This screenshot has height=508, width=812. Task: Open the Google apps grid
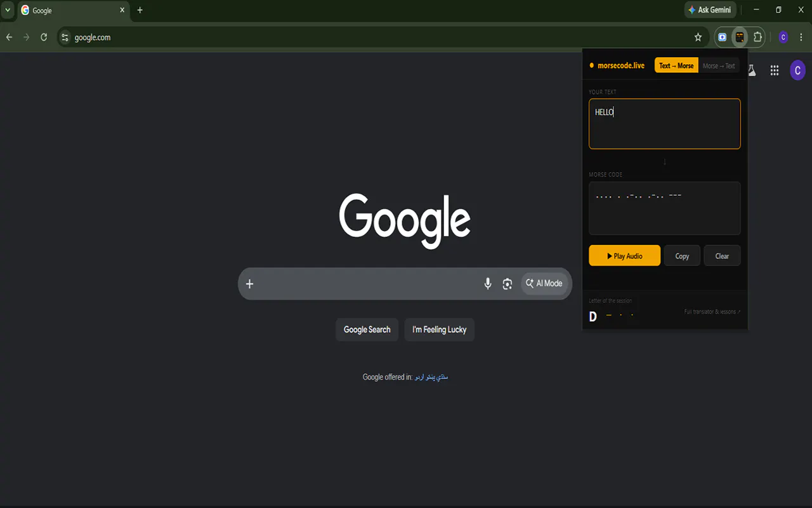click(x=775, y=70)
